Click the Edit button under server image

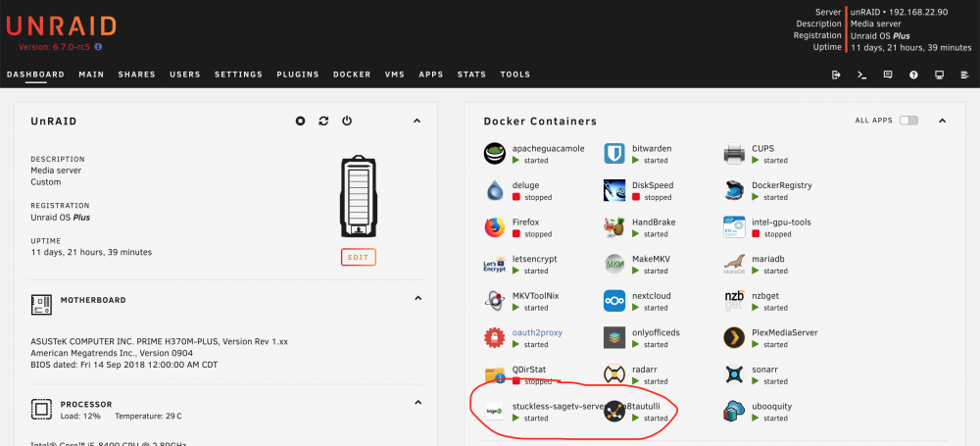click(358, 257)
